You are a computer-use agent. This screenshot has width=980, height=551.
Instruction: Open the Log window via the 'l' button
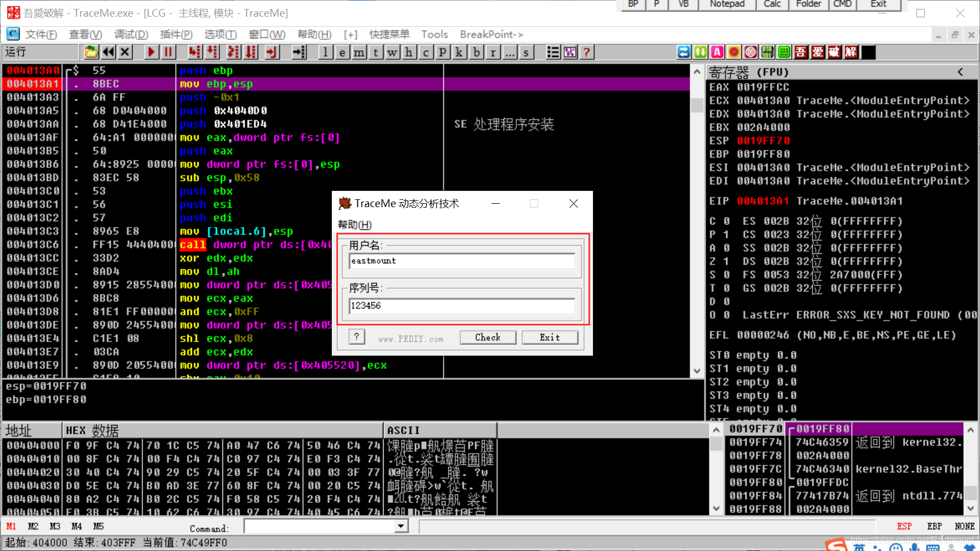pos(326,52)
